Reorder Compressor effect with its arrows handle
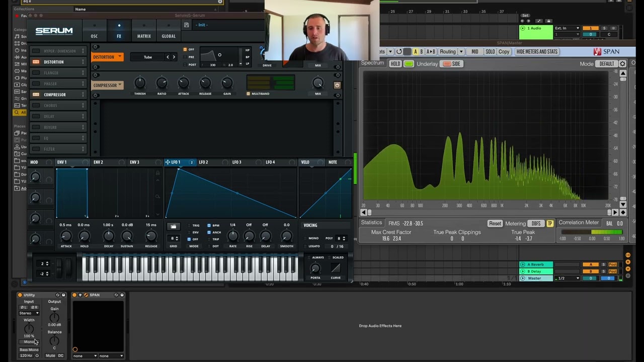The height and width of the screenshot is (362, 644). tap(83, 95)
